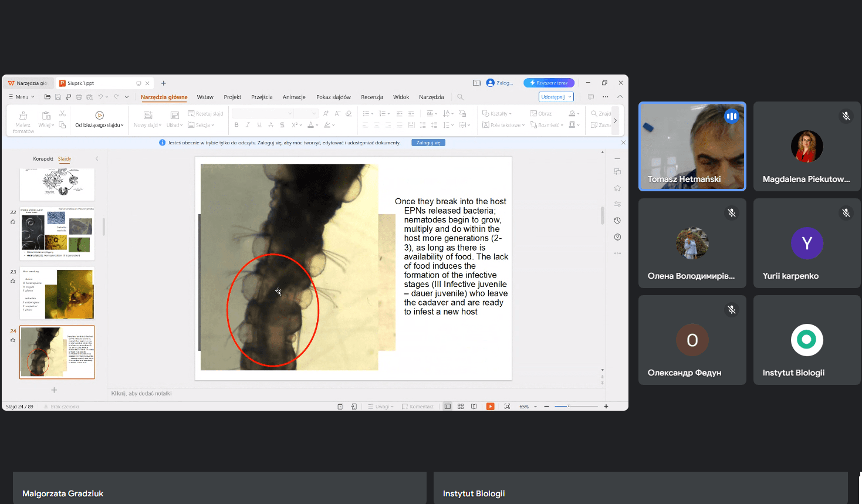Toggle muted mic on Yurii karpenko tile
This screenshot has height=504, width=862.
[x=846, y=213]
